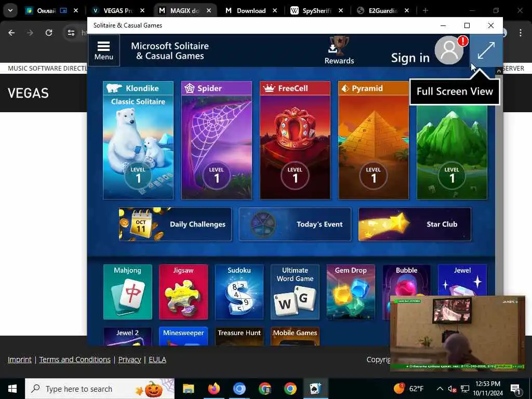Open the Minesweeper tile

pos(183,336)
